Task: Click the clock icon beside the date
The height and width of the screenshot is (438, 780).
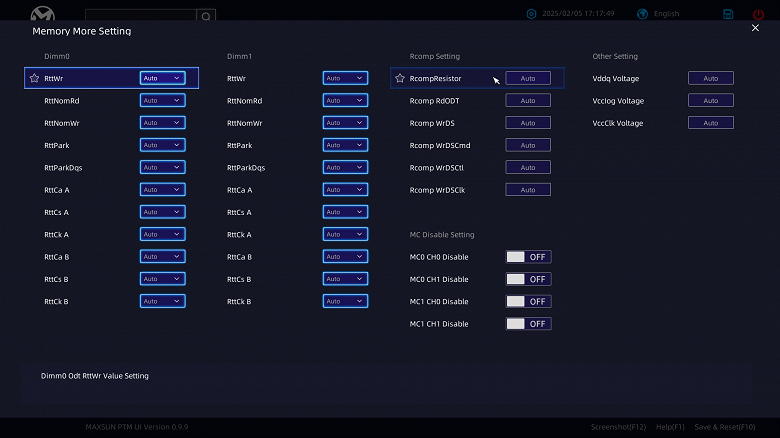Action: coord(531,14)
